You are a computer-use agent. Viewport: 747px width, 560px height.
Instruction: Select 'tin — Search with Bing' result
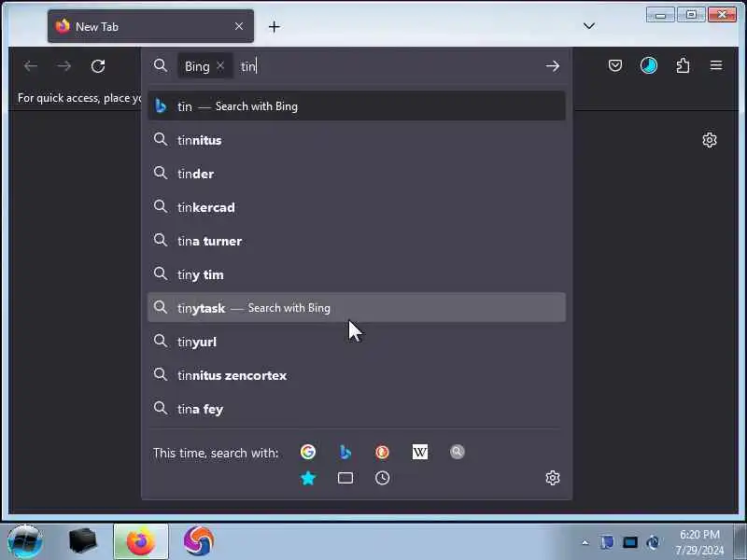coord(357,105)
